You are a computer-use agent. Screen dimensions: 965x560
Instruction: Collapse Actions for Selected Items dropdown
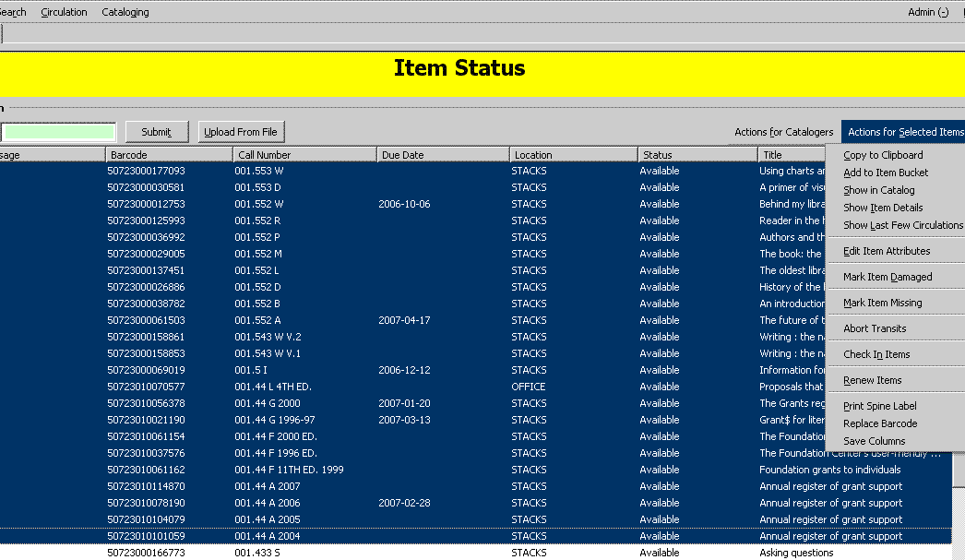(904, 132)
